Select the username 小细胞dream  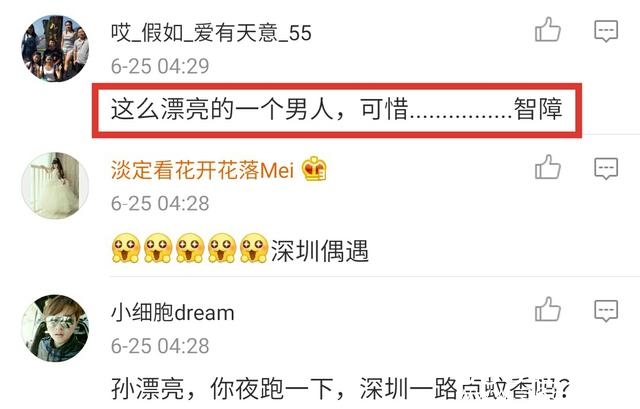pyautogui.click(x=173, y=313)
